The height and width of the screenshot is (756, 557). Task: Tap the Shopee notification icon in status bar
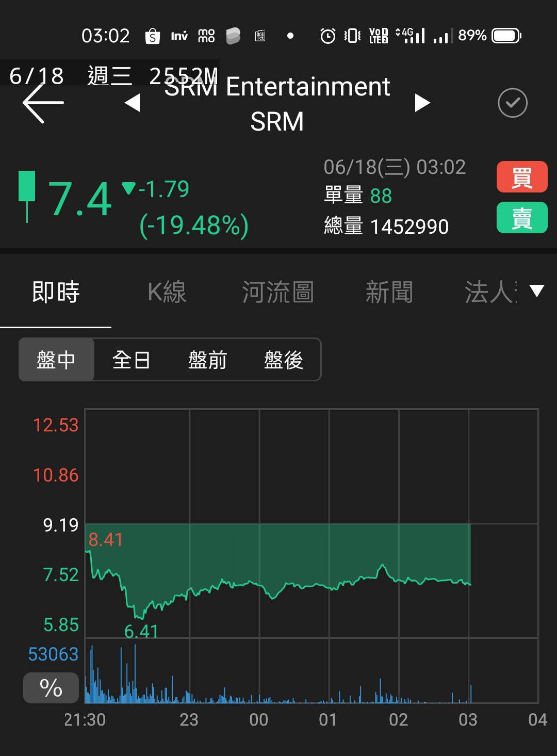click(x=152, y=36)
